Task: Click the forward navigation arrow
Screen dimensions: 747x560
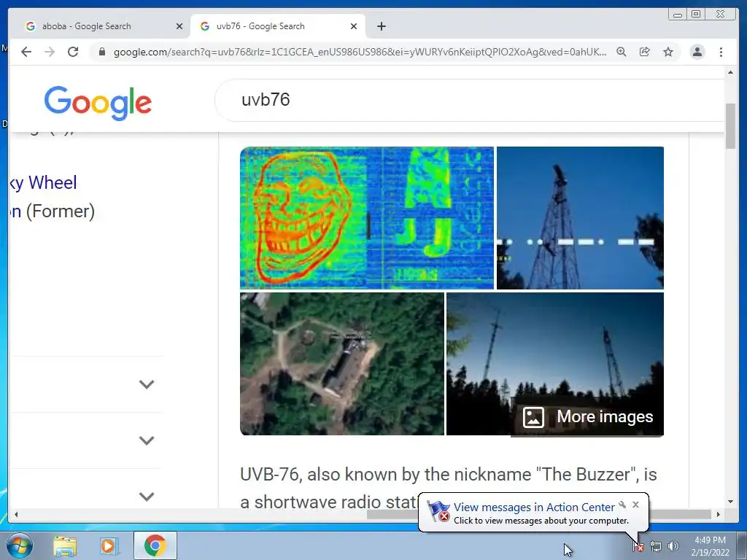Action: (x=50, y=52)
